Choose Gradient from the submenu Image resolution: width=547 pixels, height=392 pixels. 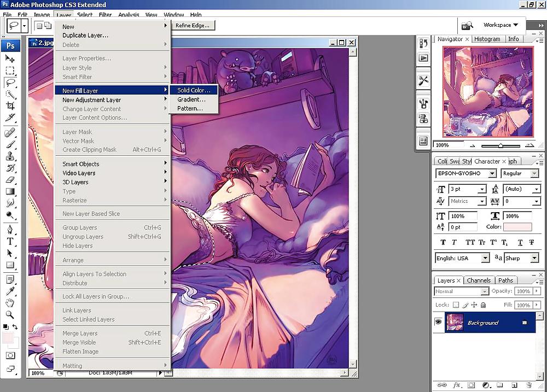pyautogui.click(x=194, y=100)
